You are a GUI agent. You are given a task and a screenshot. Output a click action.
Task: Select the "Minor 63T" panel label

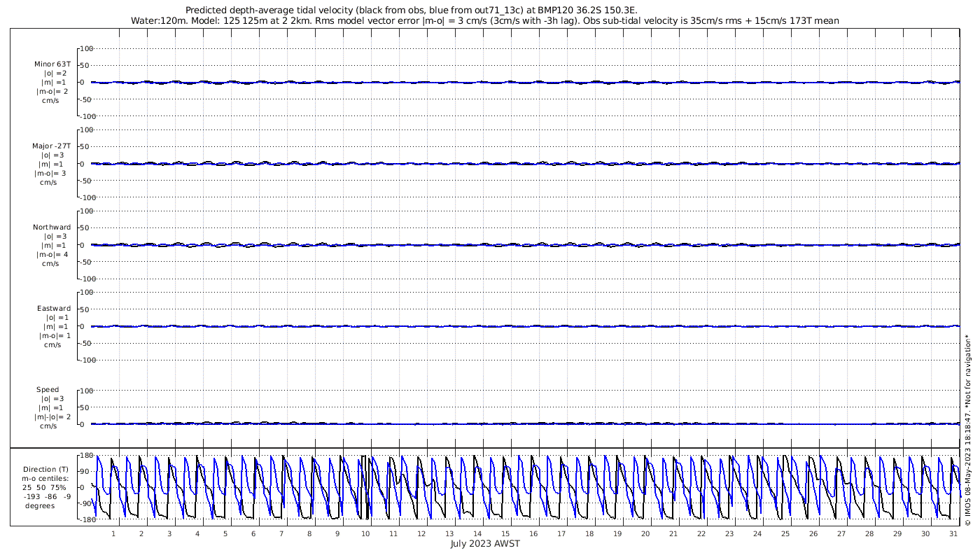click(52, 64)
